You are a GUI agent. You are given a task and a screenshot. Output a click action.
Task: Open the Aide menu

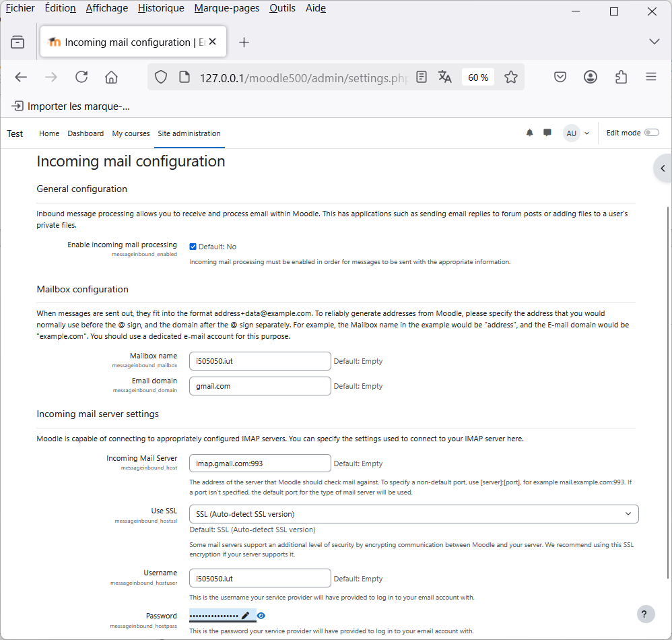coord(316,8)
